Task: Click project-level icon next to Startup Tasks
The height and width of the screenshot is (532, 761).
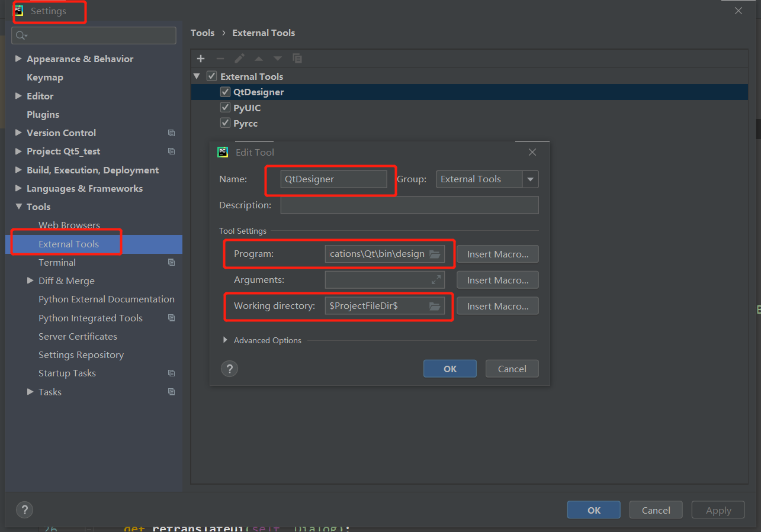Action: click(x=171, y=373)
